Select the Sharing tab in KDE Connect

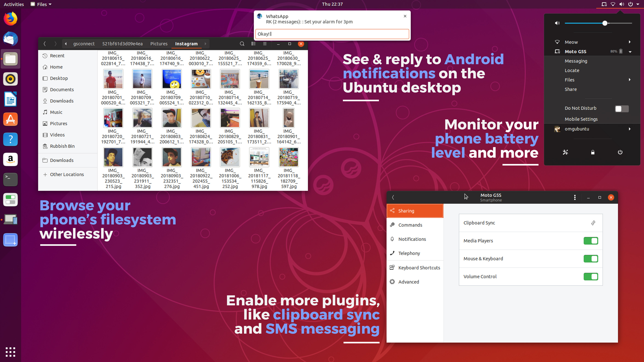coord(415,211)
